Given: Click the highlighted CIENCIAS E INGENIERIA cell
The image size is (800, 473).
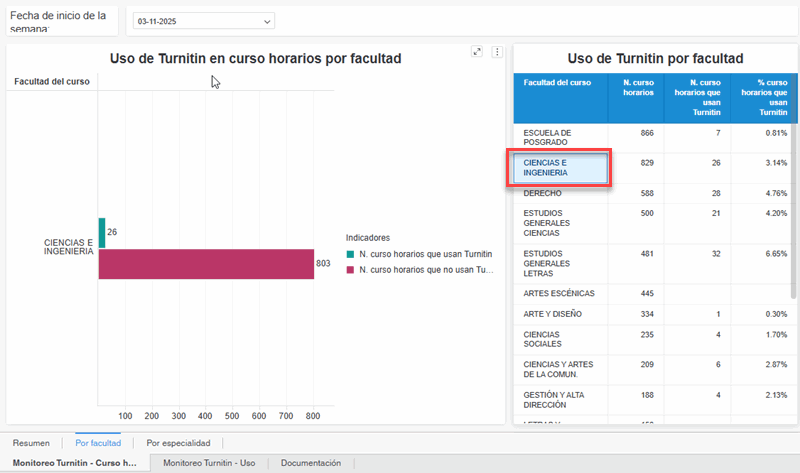Looking at the screenshot, I should tap(559, 167).
